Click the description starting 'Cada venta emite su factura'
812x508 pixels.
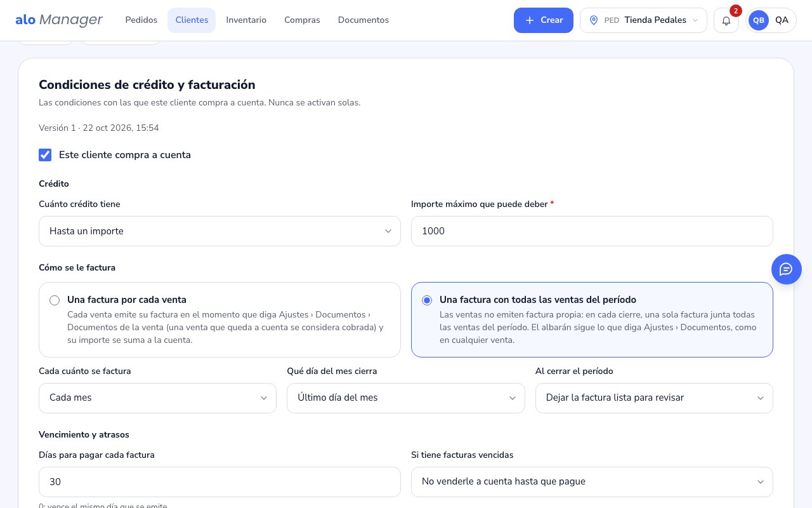click(225, 327)
